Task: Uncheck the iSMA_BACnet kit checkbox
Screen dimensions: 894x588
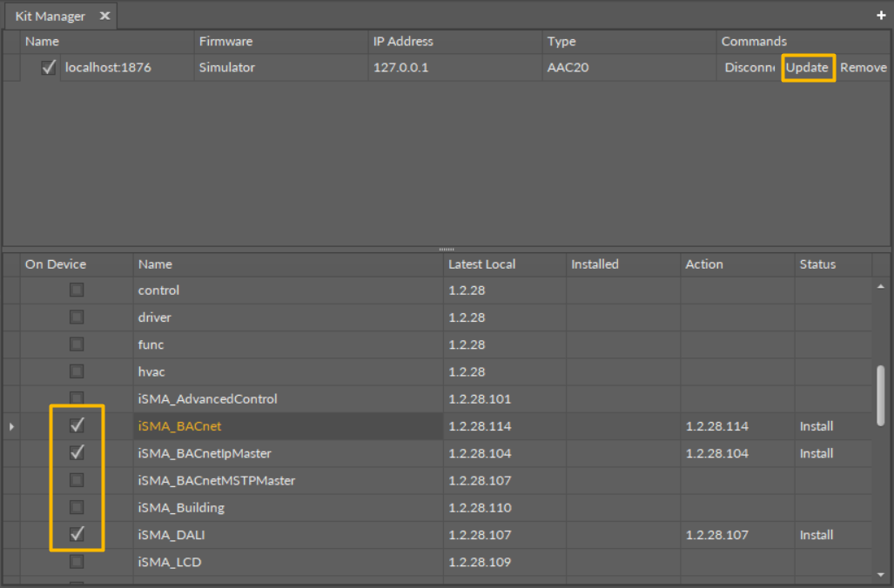Action: (x=77, y=426)
